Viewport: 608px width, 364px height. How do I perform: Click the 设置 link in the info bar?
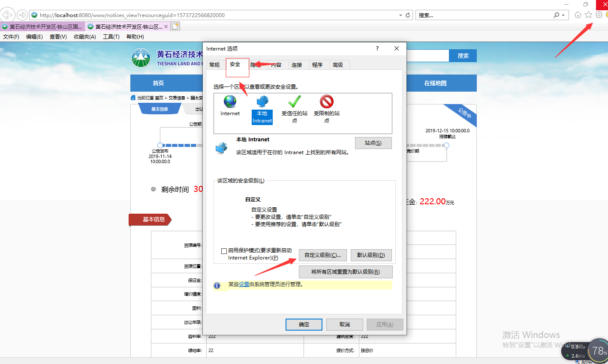(x=244, y=284)
